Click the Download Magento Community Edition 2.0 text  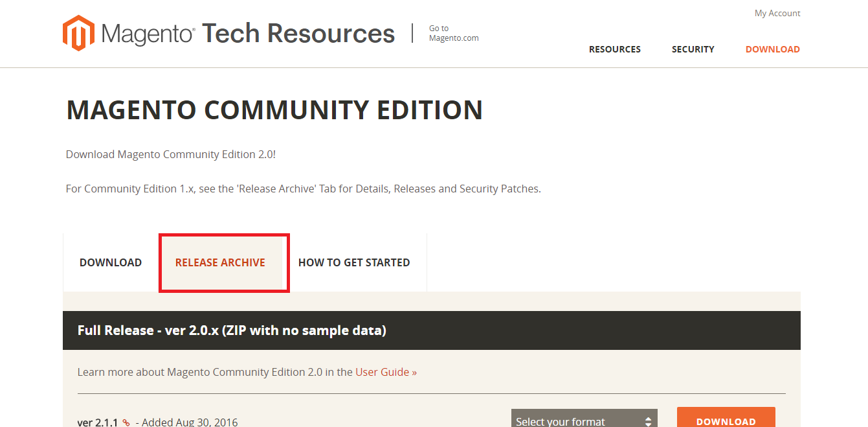171,154
